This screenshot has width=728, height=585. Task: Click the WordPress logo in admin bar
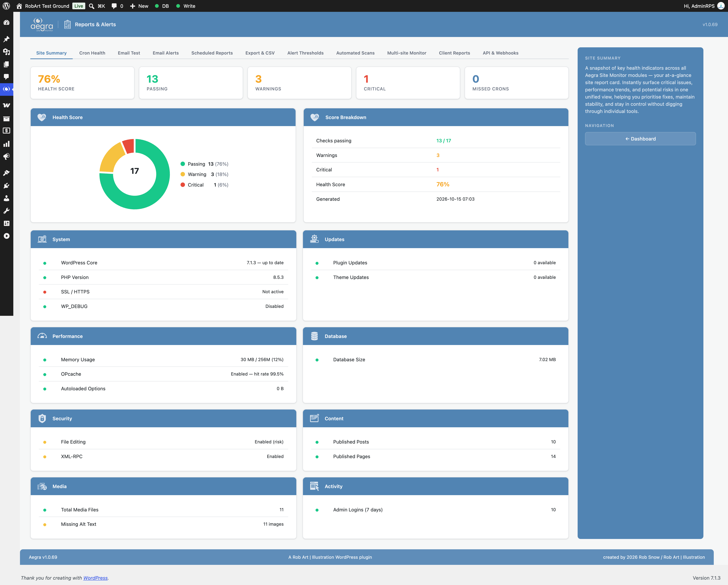6,6
